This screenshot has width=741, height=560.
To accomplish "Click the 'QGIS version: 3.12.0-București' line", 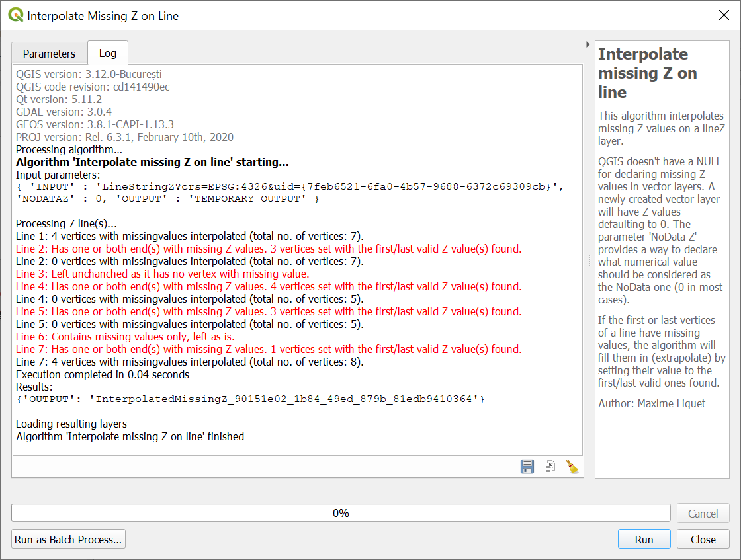I will pos(89,74).
